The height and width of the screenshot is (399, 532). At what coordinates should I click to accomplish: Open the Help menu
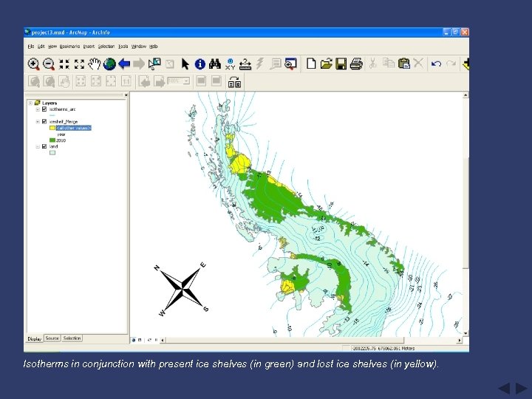pos(154,47)
